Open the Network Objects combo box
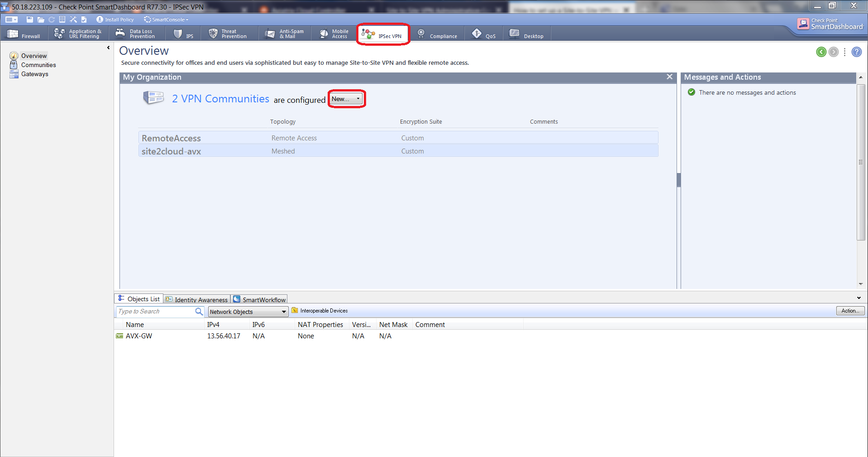 [248, 312]
